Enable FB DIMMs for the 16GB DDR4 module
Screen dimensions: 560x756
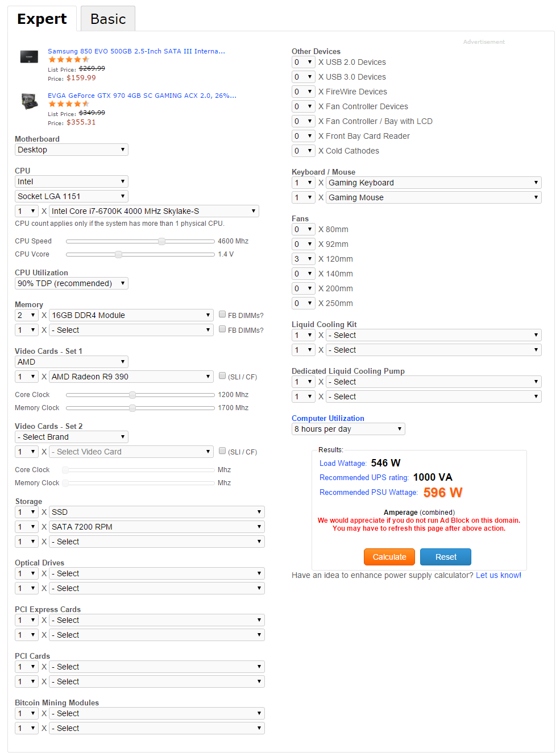point(223,315)
